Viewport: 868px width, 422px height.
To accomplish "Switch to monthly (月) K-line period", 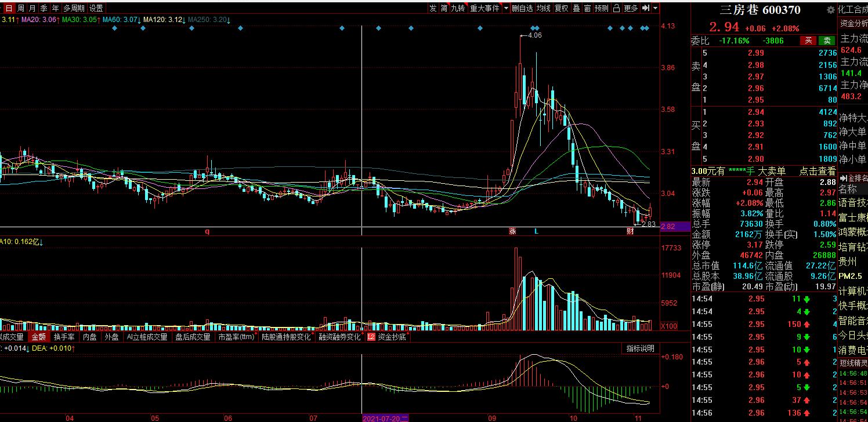I will tap(32, 8).
